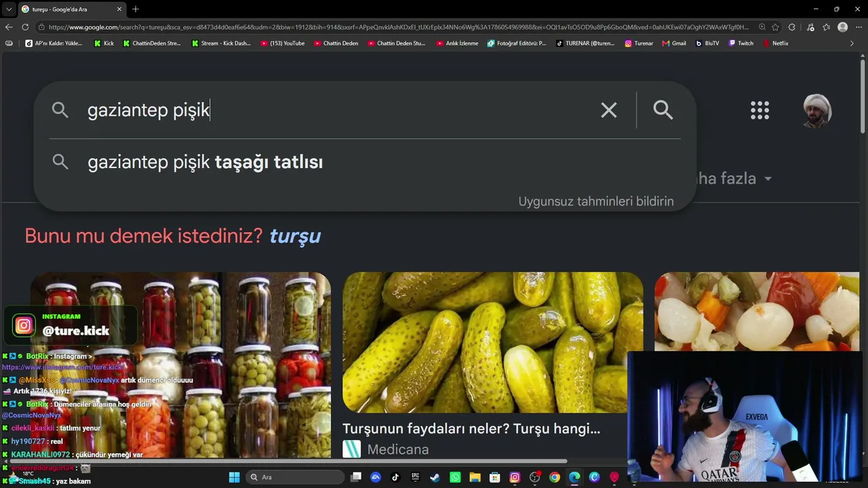This screenshot has width=868, height=488.
Task: Open OBS Studio from the taskbar
Action: point(534,477)
